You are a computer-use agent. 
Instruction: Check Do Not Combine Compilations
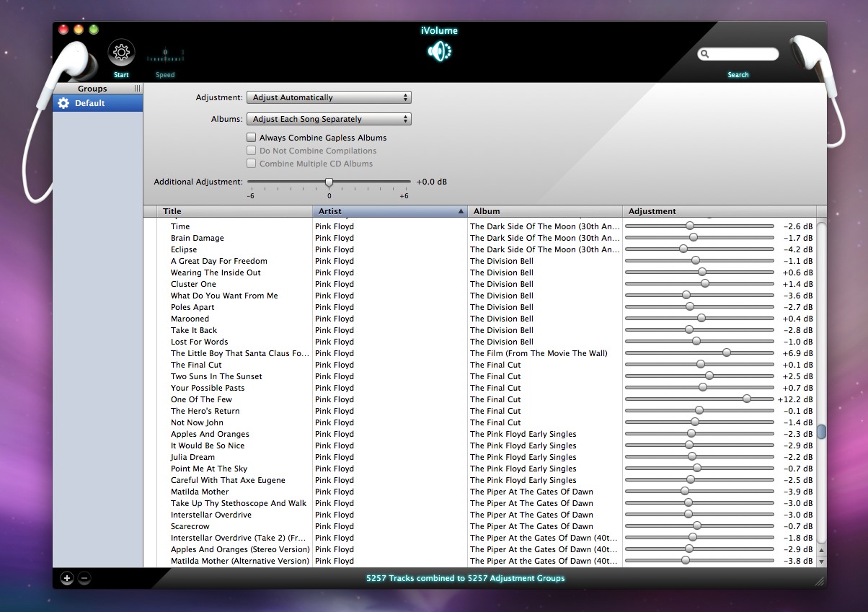click(251, 150)
